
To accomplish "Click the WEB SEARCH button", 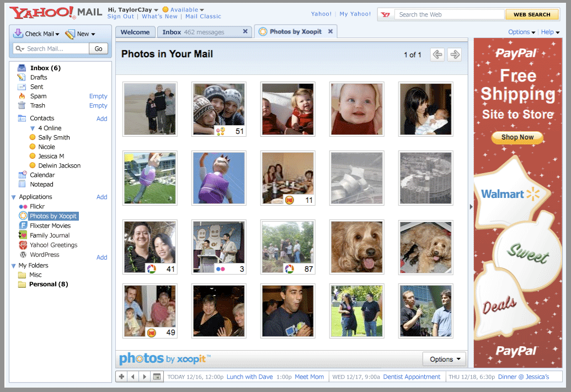I will point(531,14).
